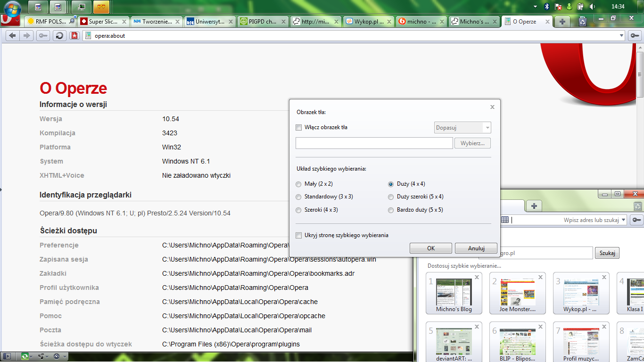Viewport: 644px width, 362px height.
Task: Enable the 'Włącz obrazek tła' checkbox
Action: [298, 127]
